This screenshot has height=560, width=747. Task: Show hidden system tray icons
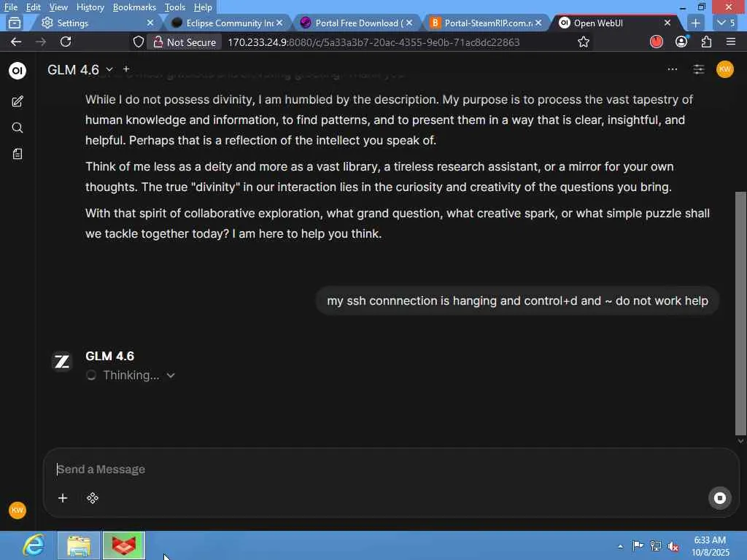(620, 546)
